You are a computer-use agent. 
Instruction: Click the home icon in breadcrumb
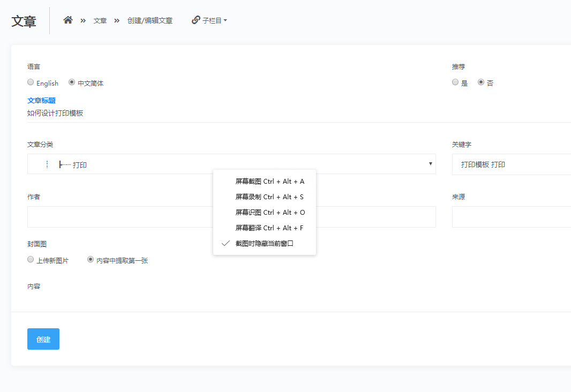click(68, 20)
